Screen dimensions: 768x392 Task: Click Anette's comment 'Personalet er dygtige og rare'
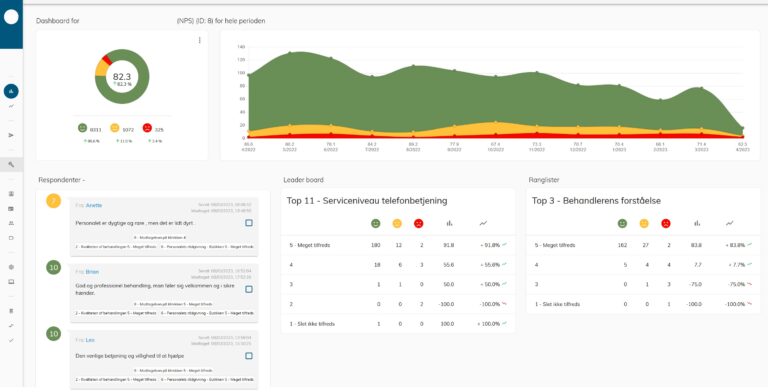click(135, 223)
